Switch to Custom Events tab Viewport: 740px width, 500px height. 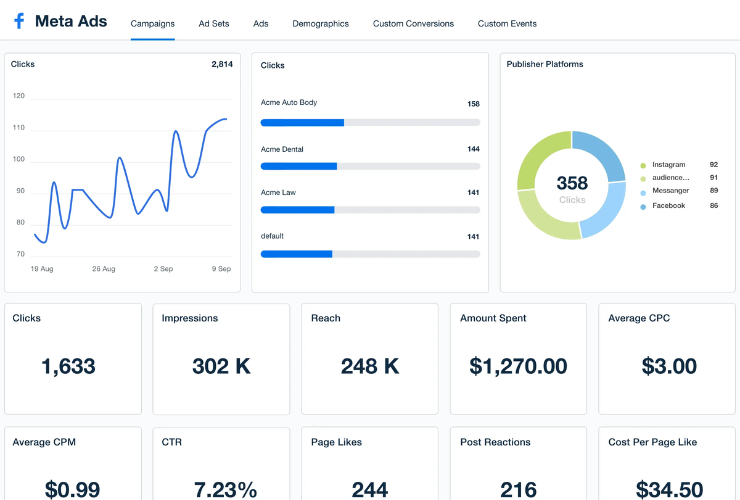tap(506, 23)
